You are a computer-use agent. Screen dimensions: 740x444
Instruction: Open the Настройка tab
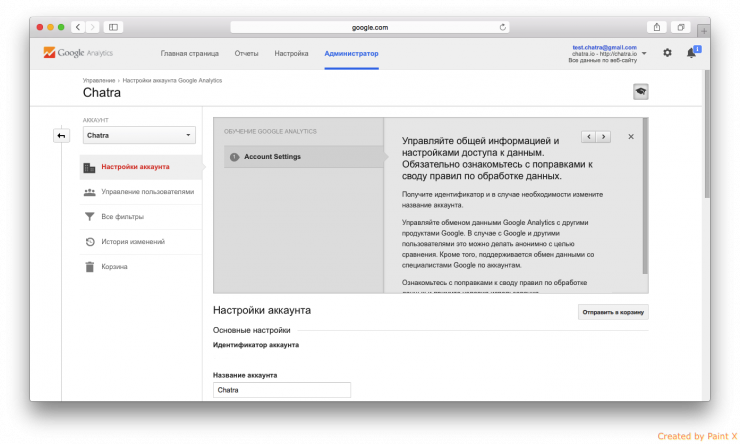click(x=291, y=53)
